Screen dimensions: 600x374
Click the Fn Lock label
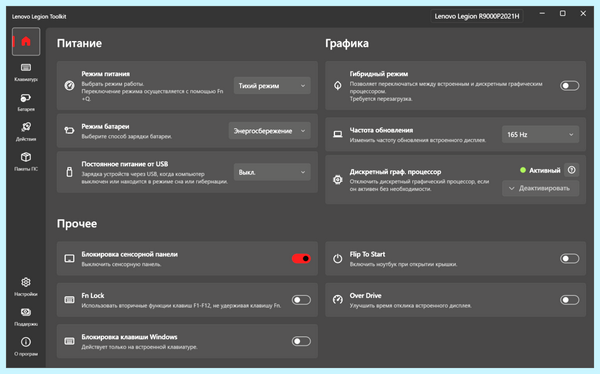click(93, 296)
